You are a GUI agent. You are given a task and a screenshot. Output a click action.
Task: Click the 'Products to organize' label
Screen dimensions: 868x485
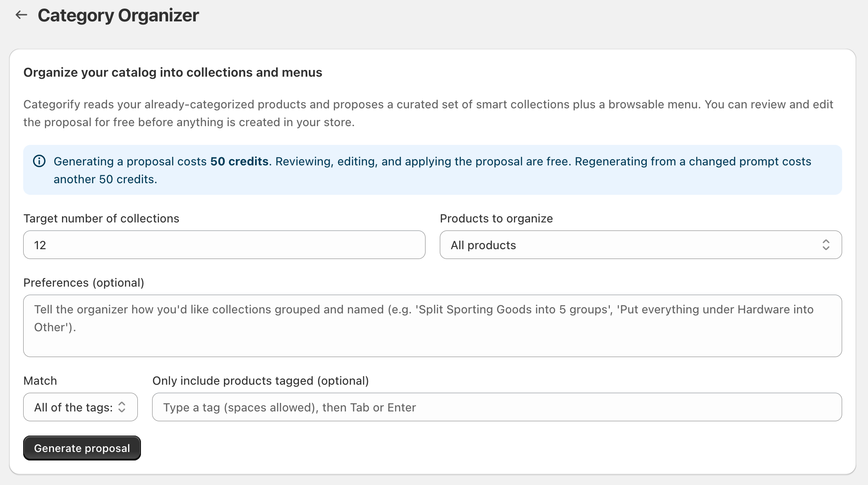(496, 218)
